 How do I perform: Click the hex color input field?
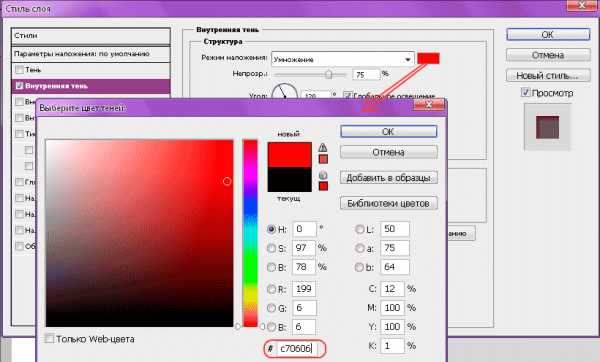(298, 349)
